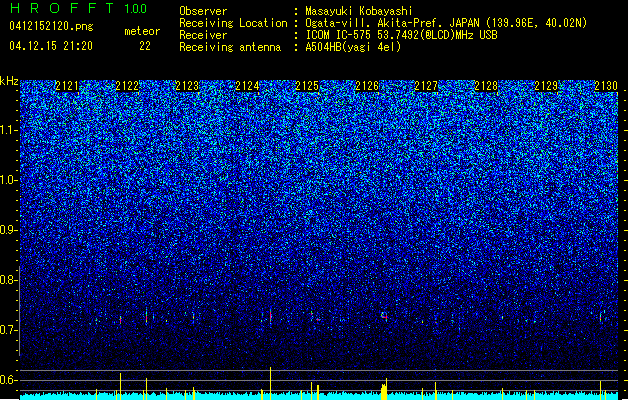Click time marker 2123
629x400 pixels.
click(x=187, y=86)
